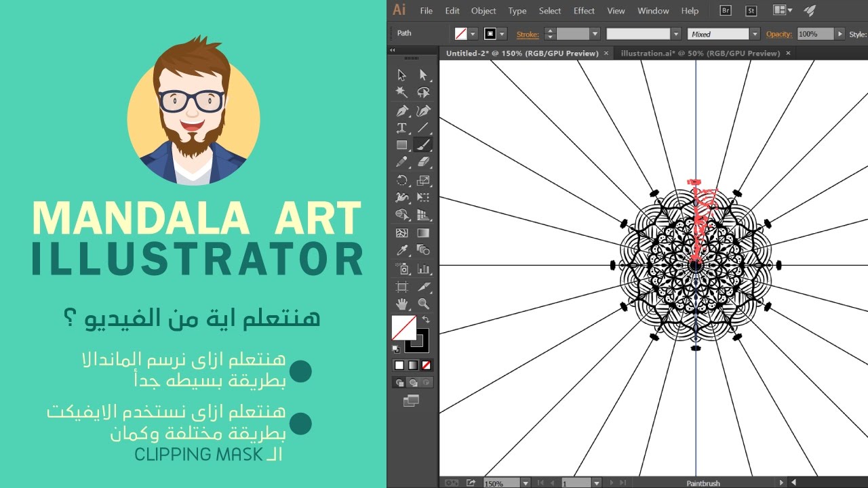This screenshot has height=488, width=868.
Task: Swap fill and stroke colors
Action: pyautogui.click(x=426, y=319)
